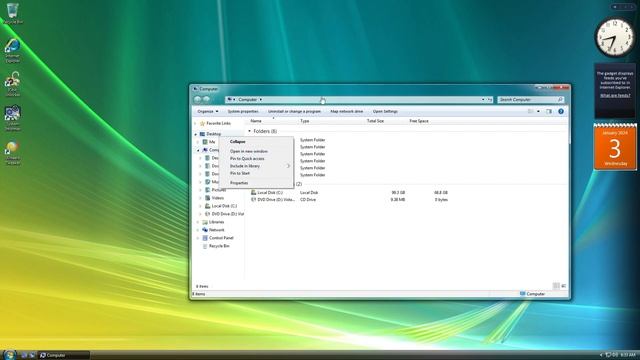Select the Control Panel icon in the tree
Image resolution: width=640 pixels, height=360 pixels.
click(205, 238)
